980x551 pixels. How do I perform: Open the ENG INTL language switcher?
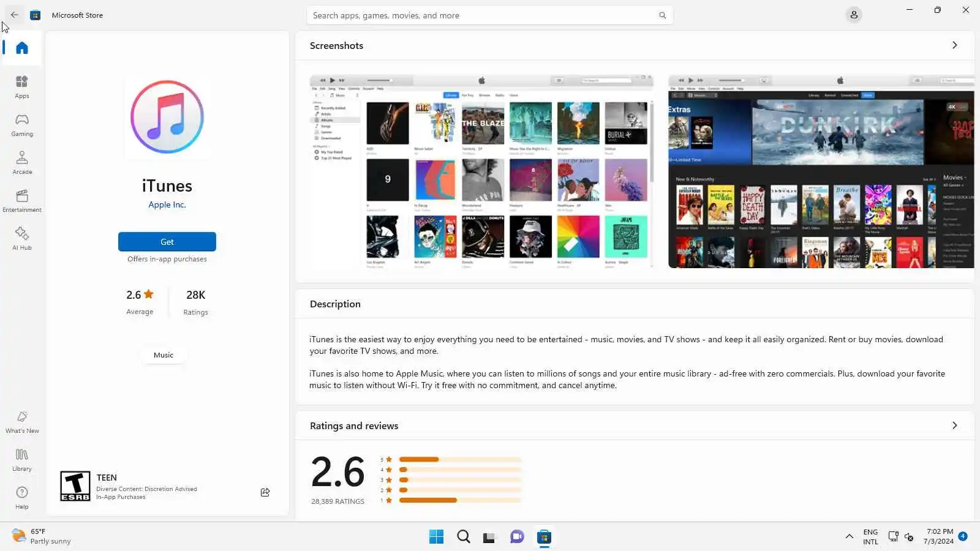(x=870, y=536)
